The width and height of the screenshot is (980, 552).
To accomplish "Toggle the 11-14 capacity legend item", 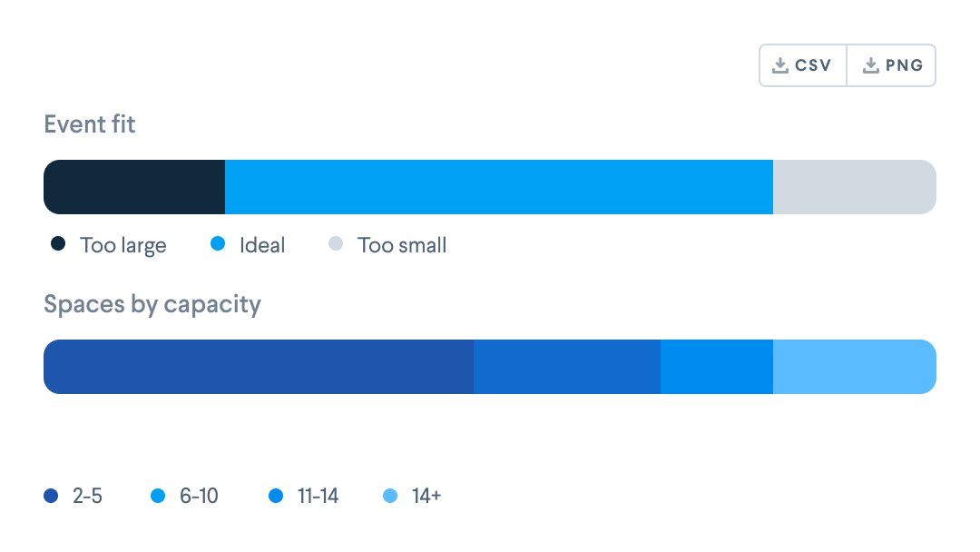I will click(x=304, y=496).
